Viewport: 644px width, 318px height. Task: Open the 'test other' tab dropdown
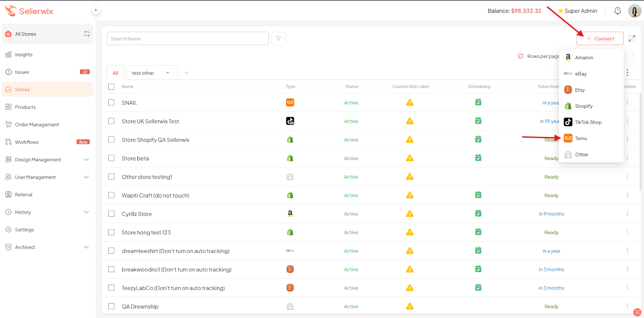[167, 73]
